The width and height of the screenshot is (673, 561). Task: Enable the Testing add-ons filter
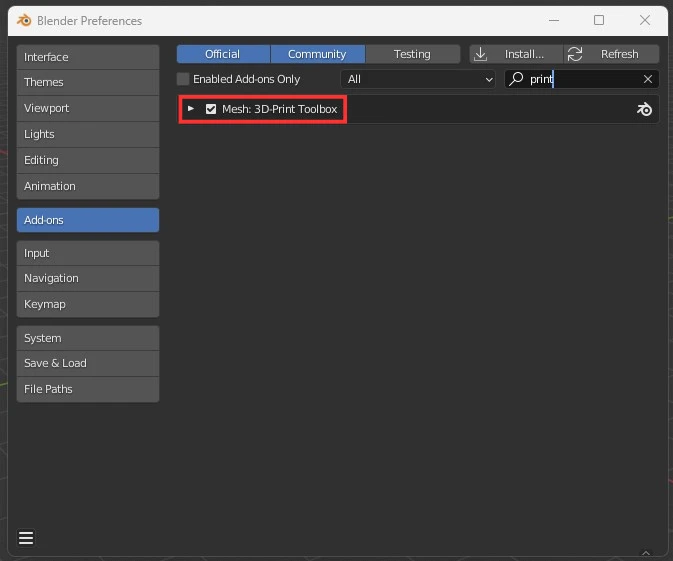[412, 54]
